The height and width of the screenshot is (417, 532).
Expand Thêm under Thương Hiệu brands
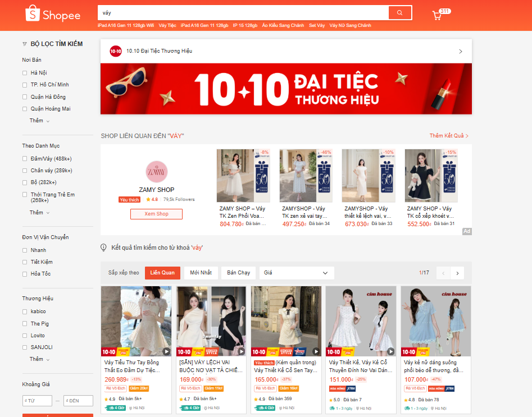[x=39, y=359]
